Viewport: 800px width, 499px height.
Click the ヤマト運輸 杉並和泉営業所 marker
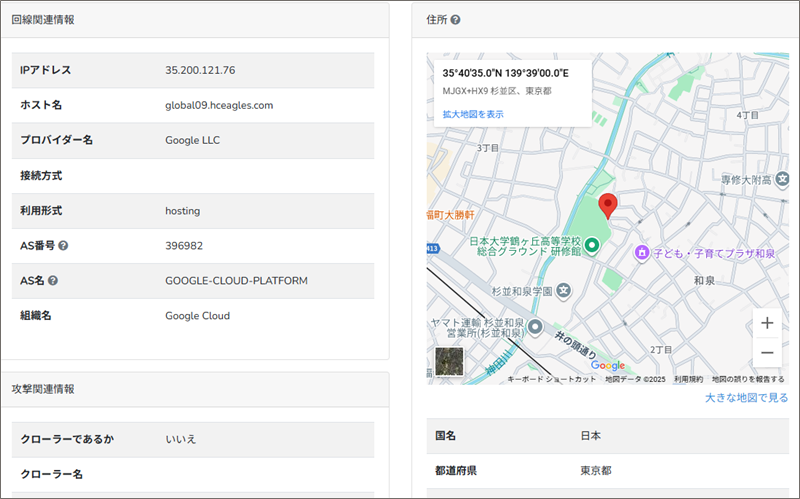point(535,327)
